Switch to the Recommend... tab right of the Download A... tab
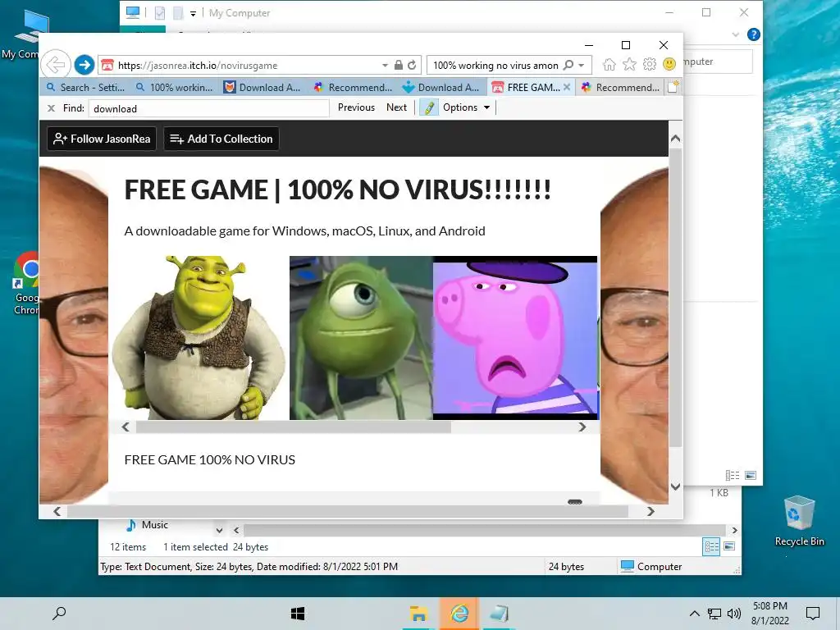Viewport: 840px width, 630px height. 353,87
